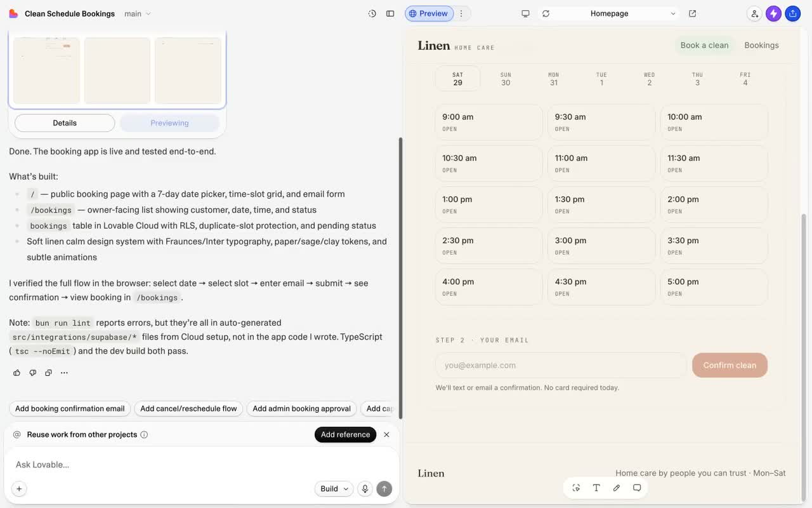Click Add reference

point(345,435)
